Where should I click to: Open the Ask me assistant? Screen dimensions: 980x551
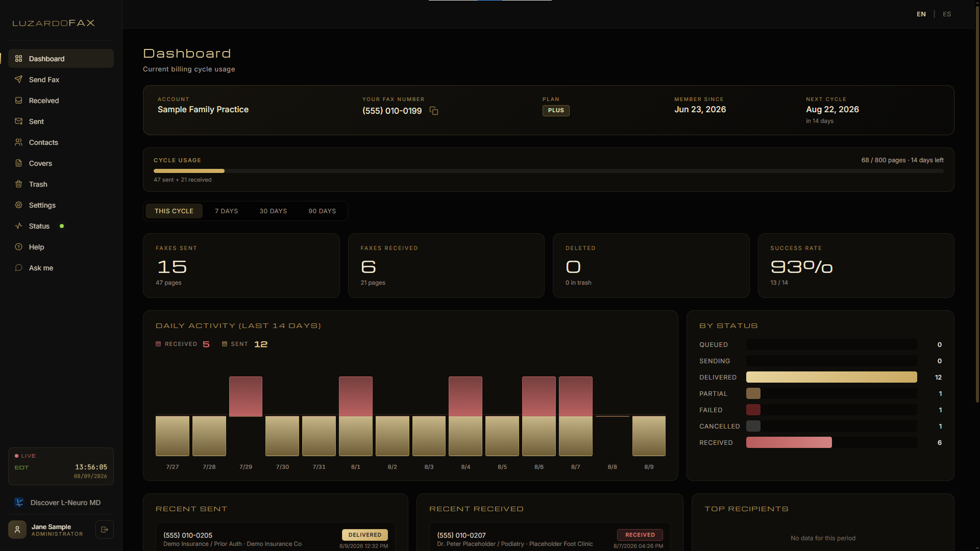61,268
